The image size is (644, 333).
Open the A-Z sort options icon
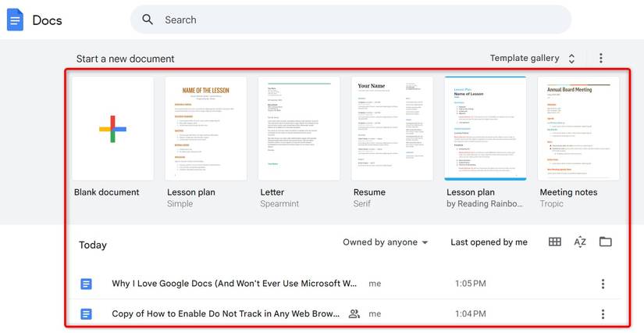580,242
